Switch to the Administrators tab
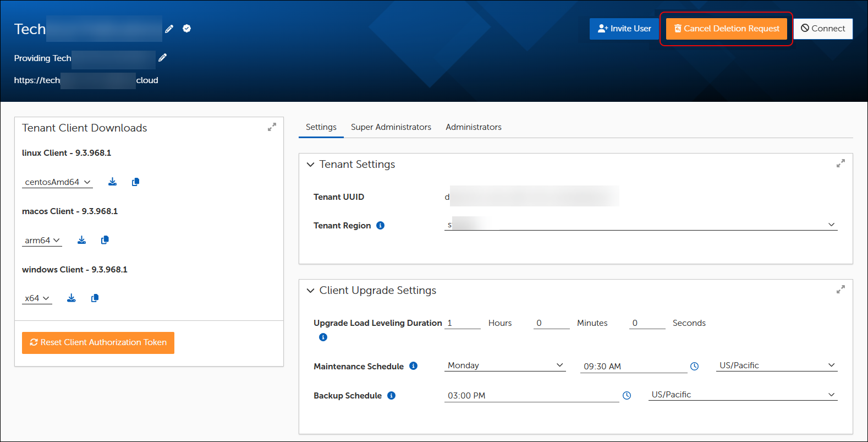This screenshot has height=442, width=868. (x=474, y=127)
